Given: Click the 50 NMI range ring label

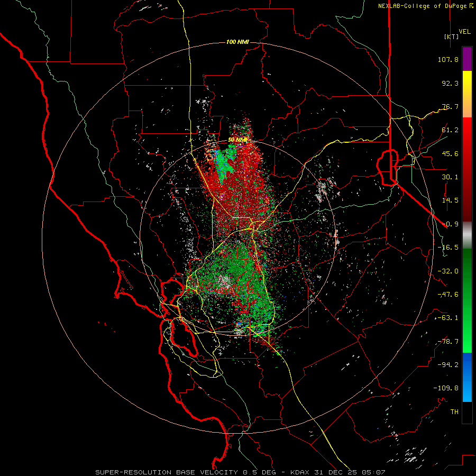Looking at the screenshot, I should 237,140.
